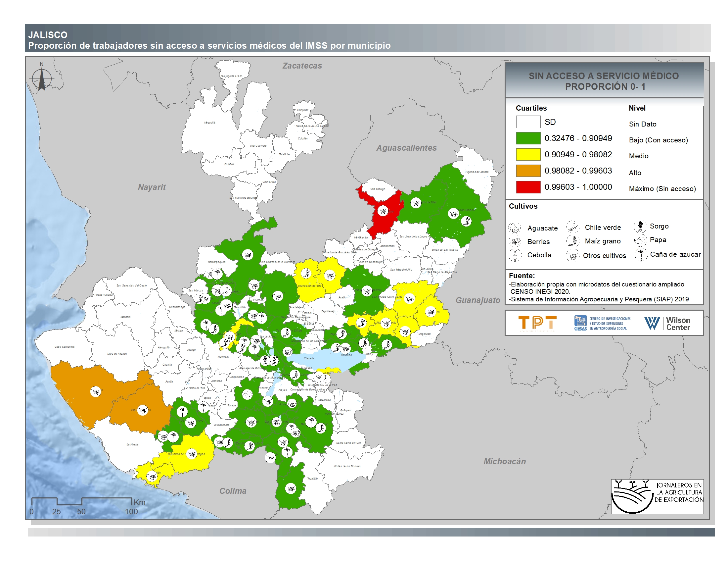Click the Otros cultivos legend icon

[573, 255]
